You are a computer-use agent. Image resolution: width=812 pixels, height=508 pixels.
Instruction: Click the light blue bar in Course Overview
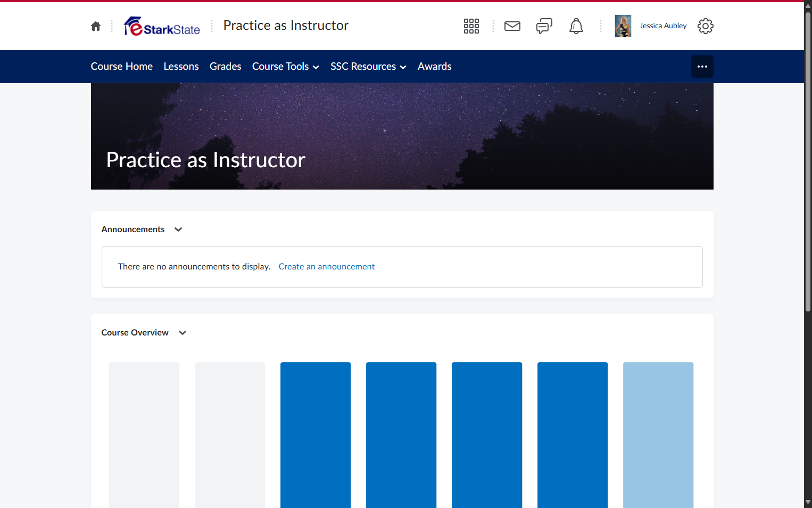(x=658, y=435)
